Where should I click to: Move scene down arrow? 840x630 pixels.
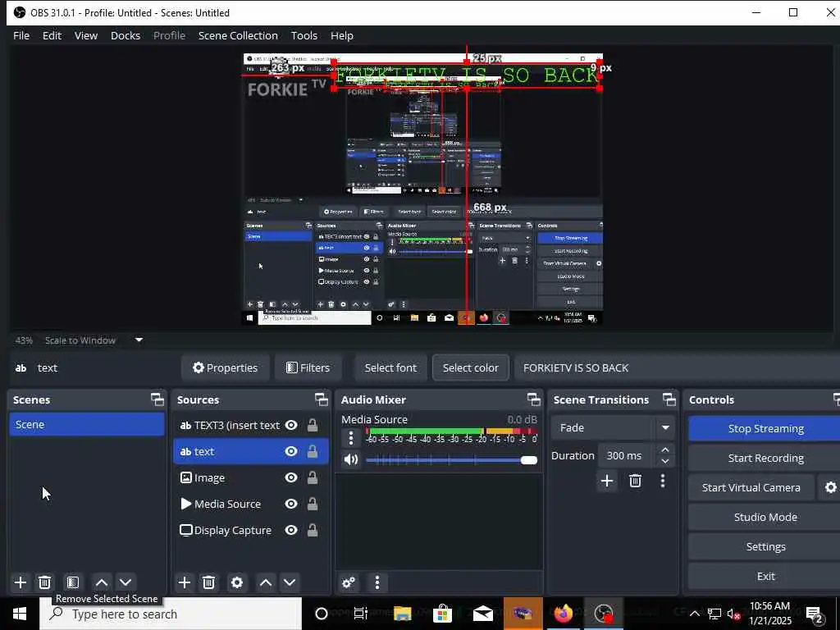point(126,582)
